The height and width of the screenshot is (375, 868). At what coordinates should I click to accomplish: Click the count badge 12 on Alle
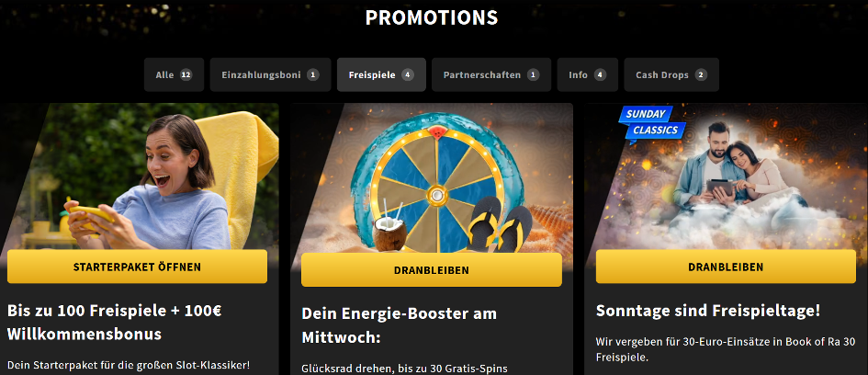(x=186, y=74)
